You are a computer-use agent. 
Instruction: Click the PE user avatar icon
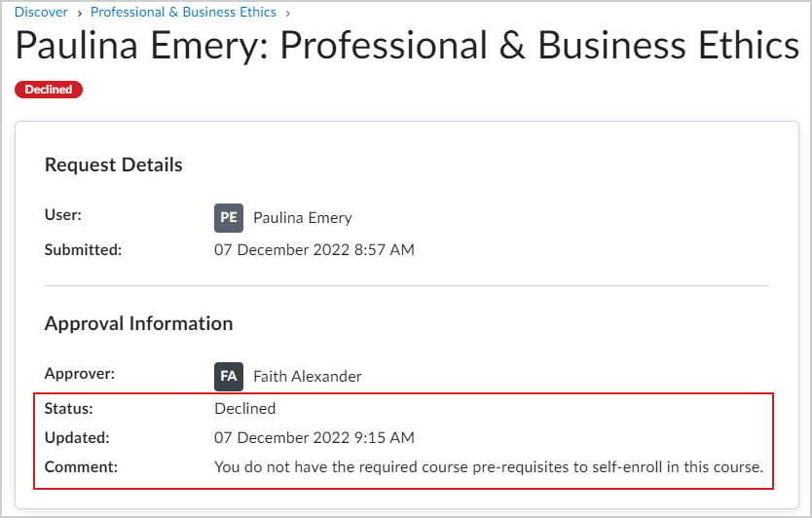point(229,217)
